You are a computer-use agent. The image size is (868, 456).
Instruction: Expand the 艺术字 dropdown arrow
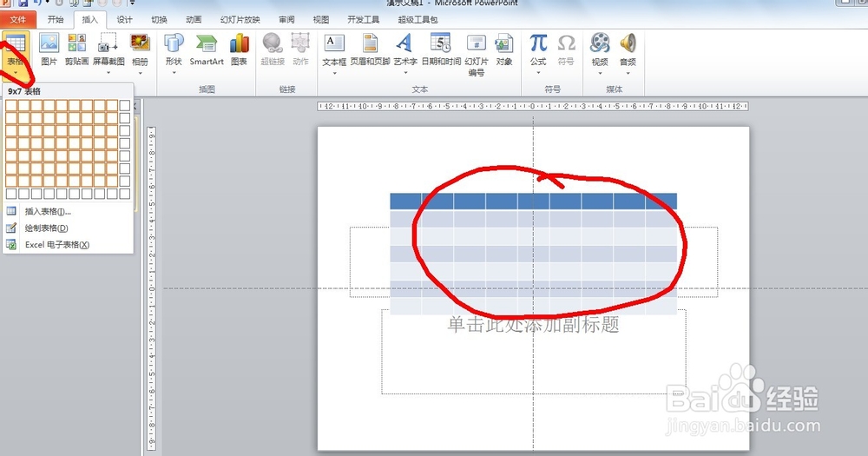[405, 73]
